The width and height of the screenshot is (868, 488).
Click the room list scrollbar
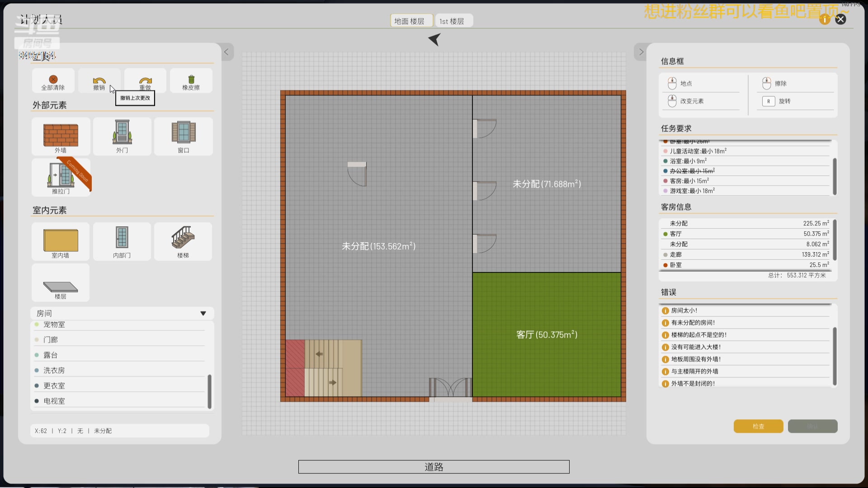209,391
